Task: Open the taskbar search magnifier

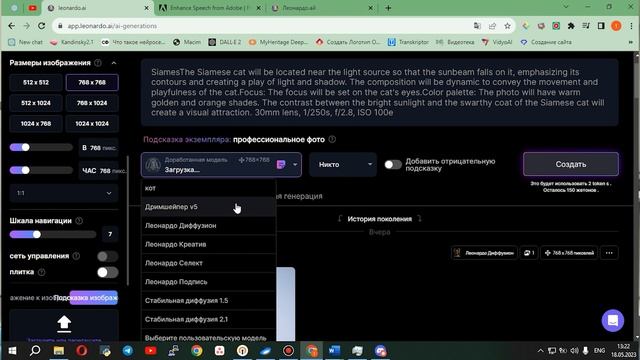Action: click(x=35, y=351)
